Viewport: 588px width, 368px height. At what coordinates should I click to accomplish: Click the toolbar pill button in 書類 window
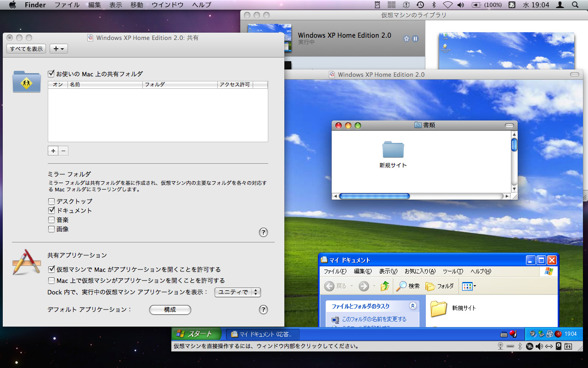pyautogui.click(x=509, y=125)
